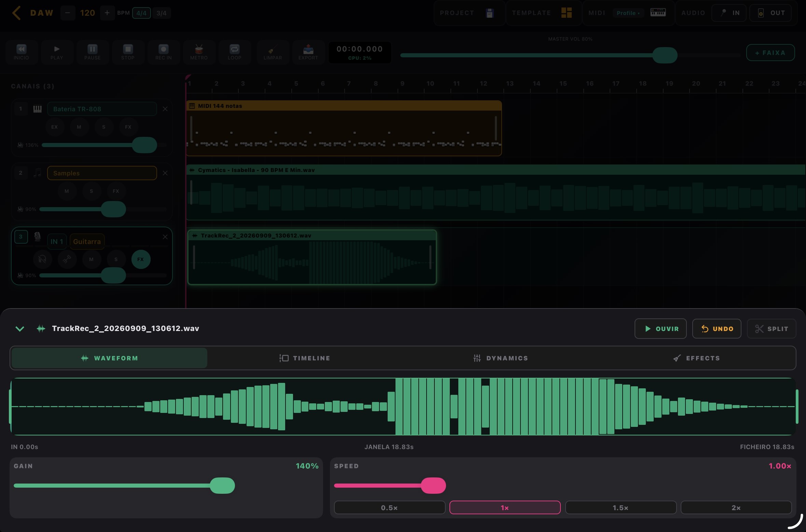Switch to the EFFECTS tab
The image size is (806, 532).
697,358
